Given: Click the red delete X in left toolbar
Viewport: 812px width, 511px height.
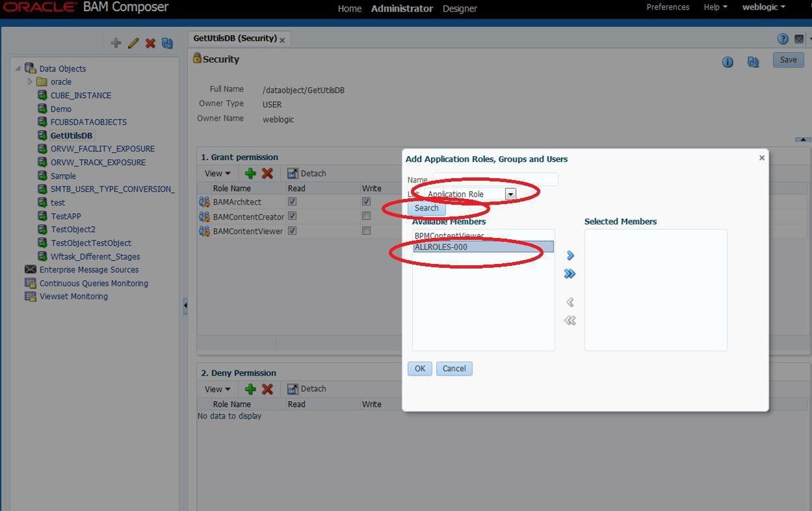Looking at the screenshot, I should pyautogui.click(x=150, y=43).
